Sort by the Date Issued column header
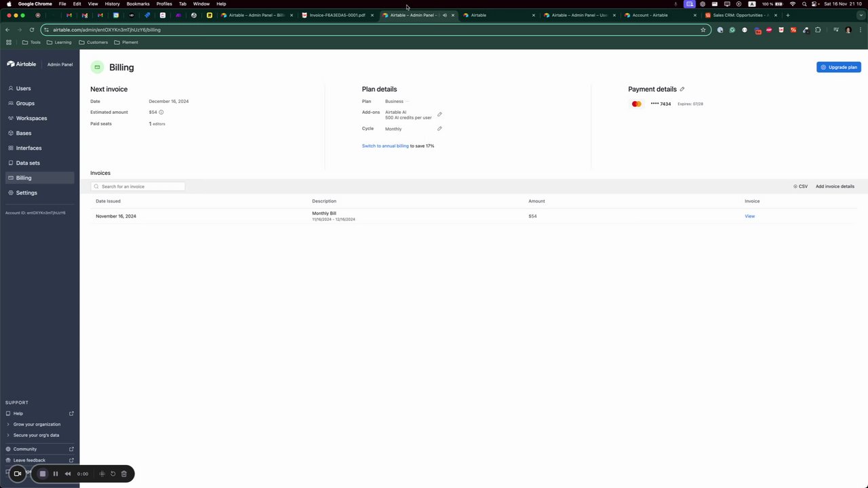The width and height of the screenshot is (868, 488). (x=108, y=201)
